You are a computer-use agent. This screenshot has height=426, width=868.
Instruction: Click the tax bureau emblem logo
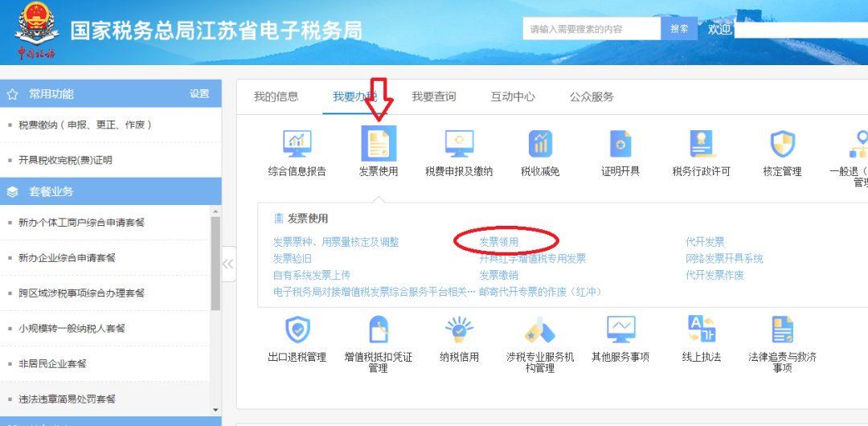click(x=36, y=31)
